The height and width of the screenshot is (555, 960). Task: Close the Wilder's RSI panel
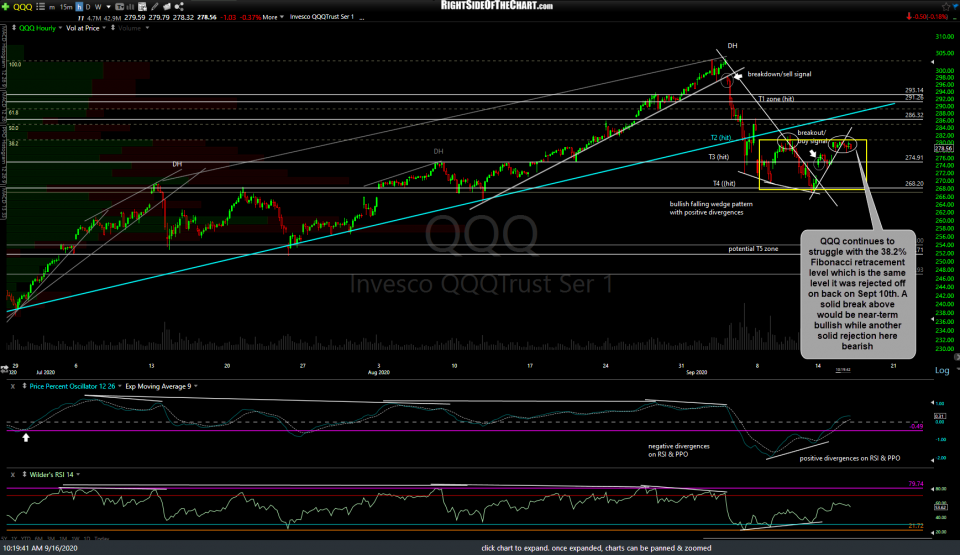click(13, 475)
